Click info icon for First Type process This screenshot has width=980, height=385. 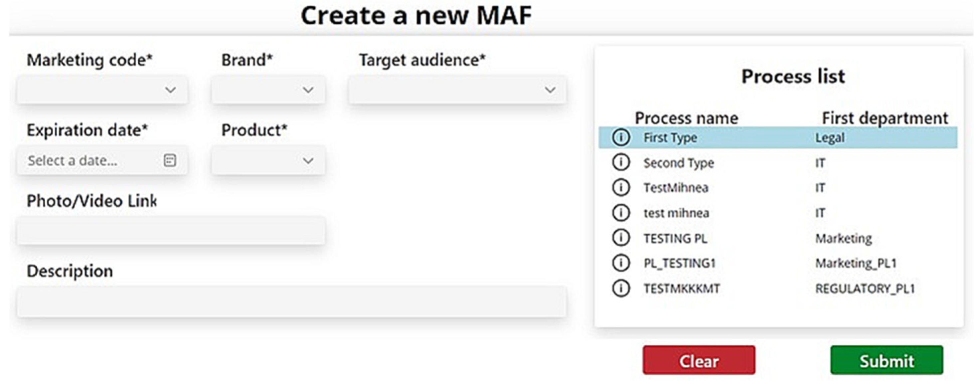coord(621,137)
